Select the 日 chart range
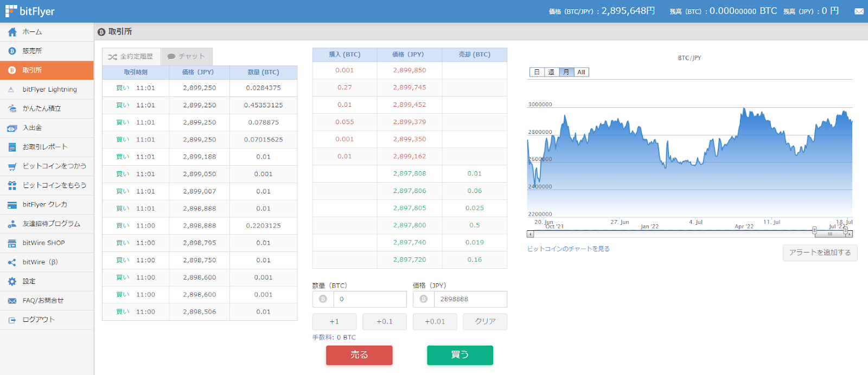This screenshot has width=868, height=375. point(537,72)
